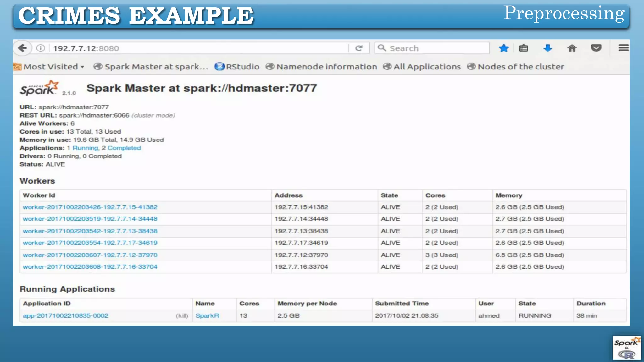Select 'Status: ALIVE' text
Viewport: 644px width, 362px height.
pos(42,164)
